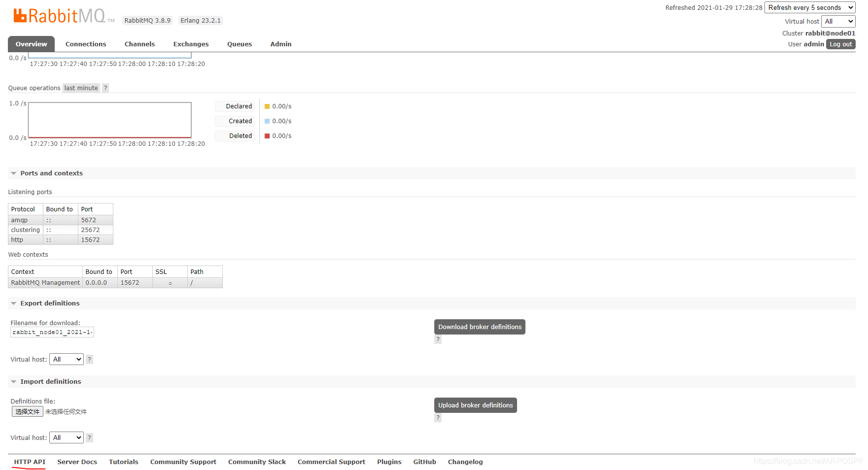Open help icon next to Queue operations
Image resolution: width=868 pixels, height=470 pixels.
pos(105,88)
